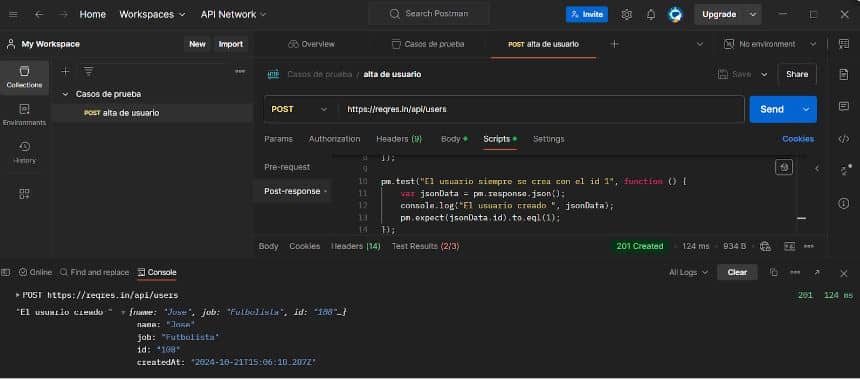Image resolution: width=860 pixels, height=379 pixels.
Task: Click the collections filter icon
Action: [88, 71]
